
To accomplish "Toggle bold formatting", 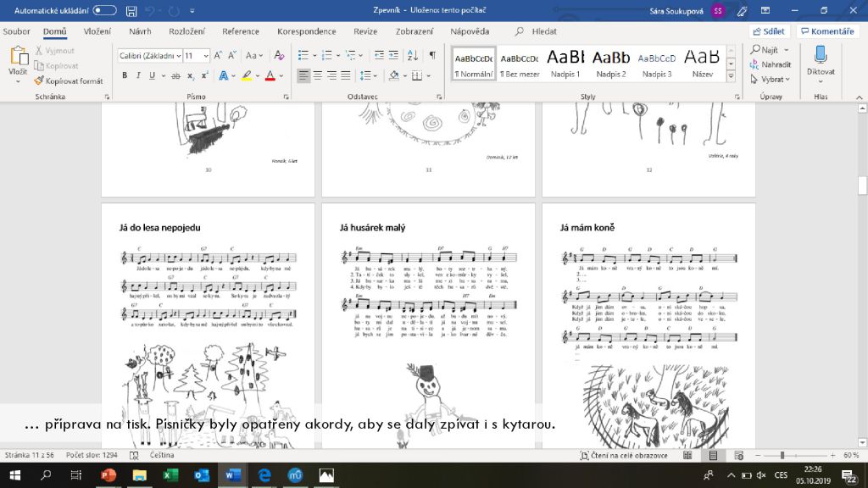I will (x=125, y=75).
